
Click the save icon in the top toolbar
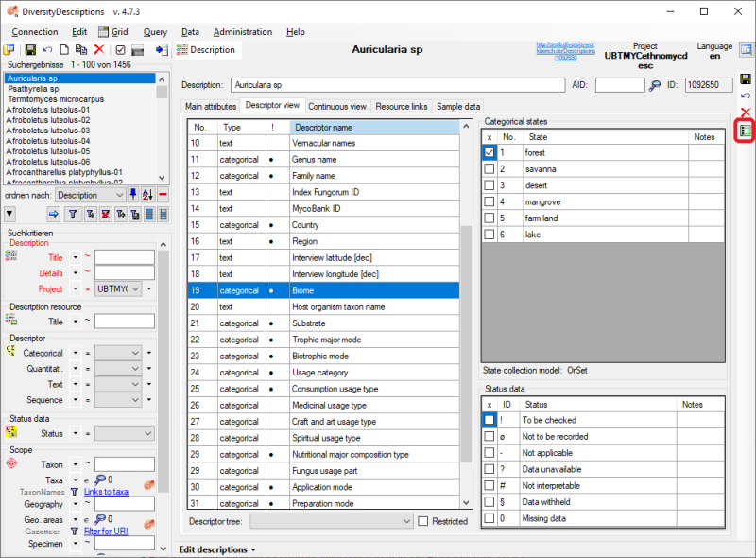click(30, 49)
